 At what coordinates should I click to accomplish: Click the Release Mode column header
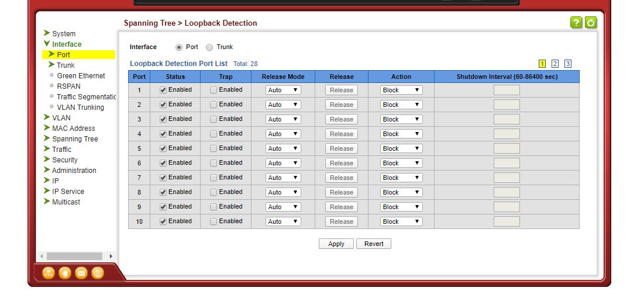[x=283, y=77]
